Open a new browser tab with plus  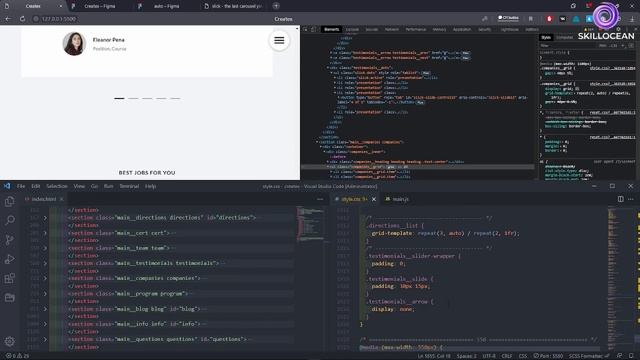(x=276, y=6)
